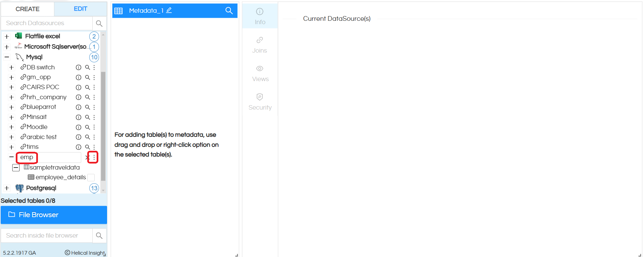This screenshot has height=257, width=644.
Task: Expand the hrh_company connection
Action: pos(11,97)
